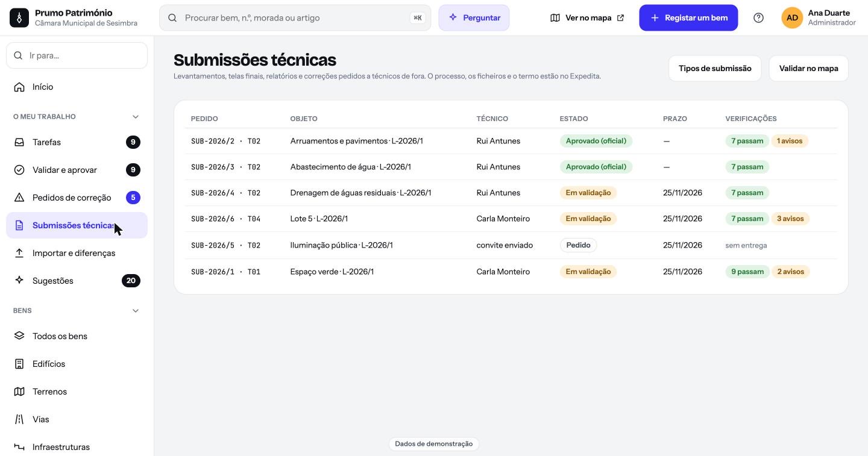Screen dimensions: 868x456
Task: Click Registar um bem button
Action: point(689,18)
